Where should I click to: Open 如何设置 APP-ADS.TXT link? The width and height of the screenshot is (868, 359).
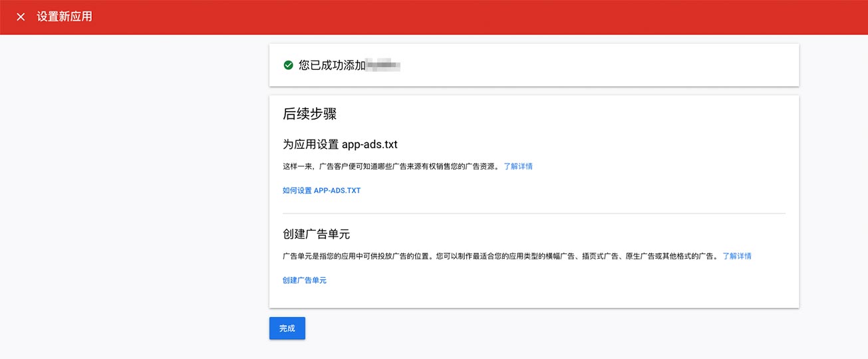pos(321,190)
